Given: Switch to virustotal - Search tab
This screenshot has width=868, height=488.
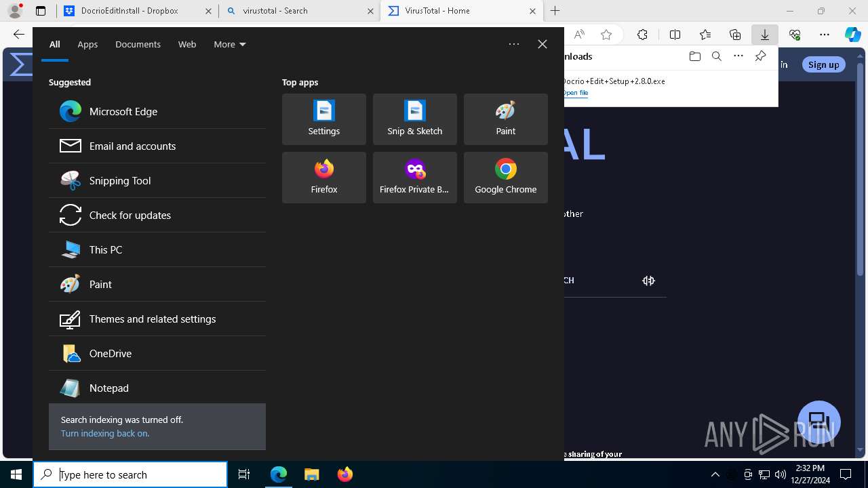Looking at the screenshot, I should coord(299,11).
